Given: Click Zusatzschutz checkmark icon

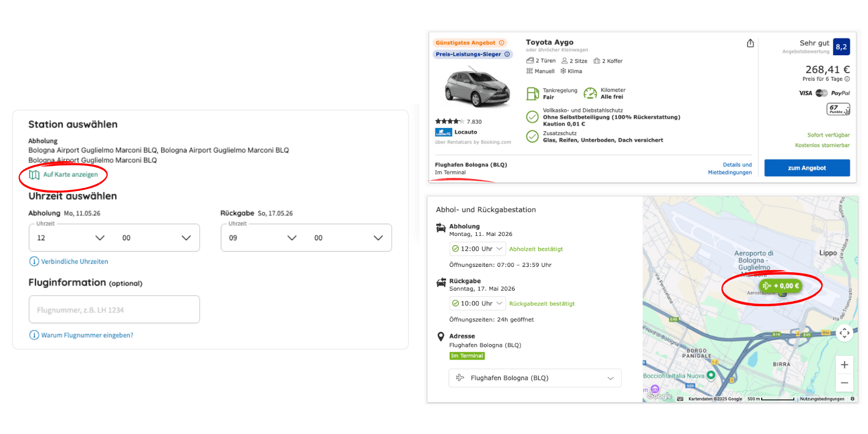Looking at the screenshot, I should pyautogui.click(x=533, y=136).
